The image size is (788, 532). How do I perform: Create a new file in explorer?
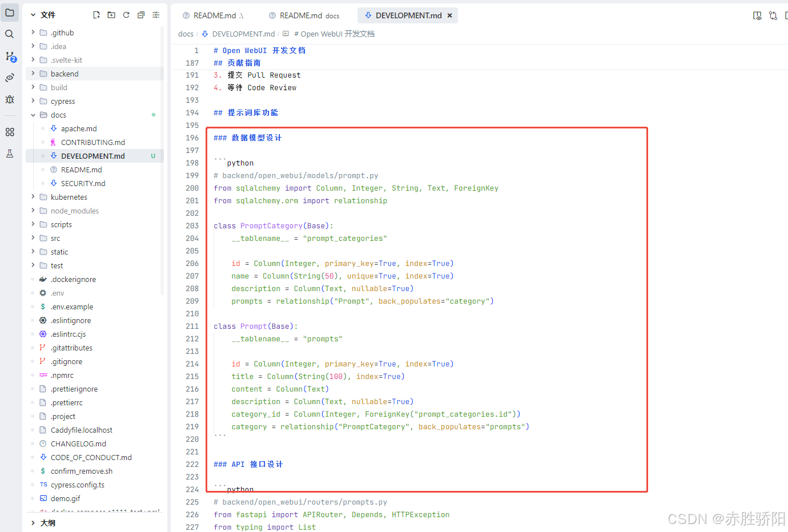pyautogui.click(x=97, y=15)
